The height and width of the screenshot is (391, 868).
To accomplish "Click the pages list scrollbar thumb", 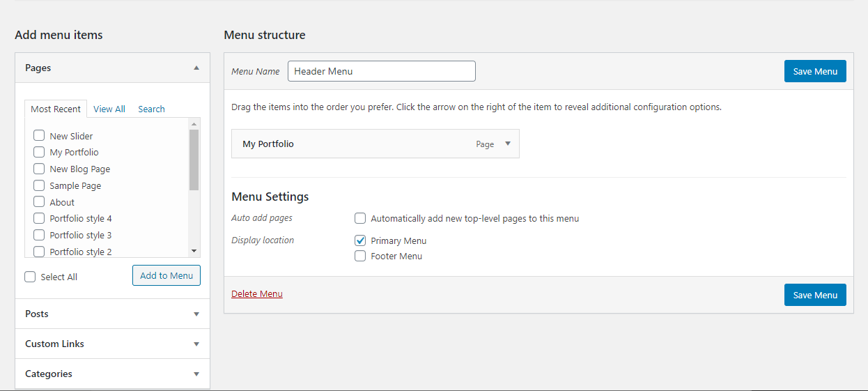I will 194,160.
